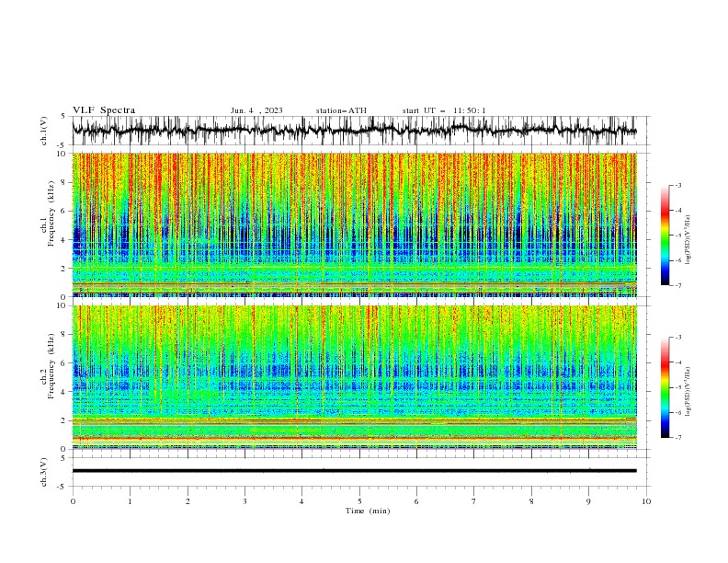Screen dimensions: 728x563
Task: Click the time axis tick label "10"
Action: pyautogui.click(x=646, y=501)
